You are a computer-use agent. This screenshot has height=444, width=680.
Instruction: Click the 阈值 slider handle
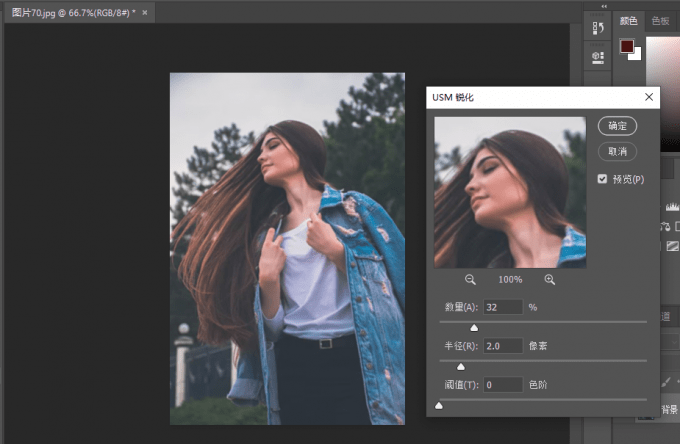tap(439, 404)
